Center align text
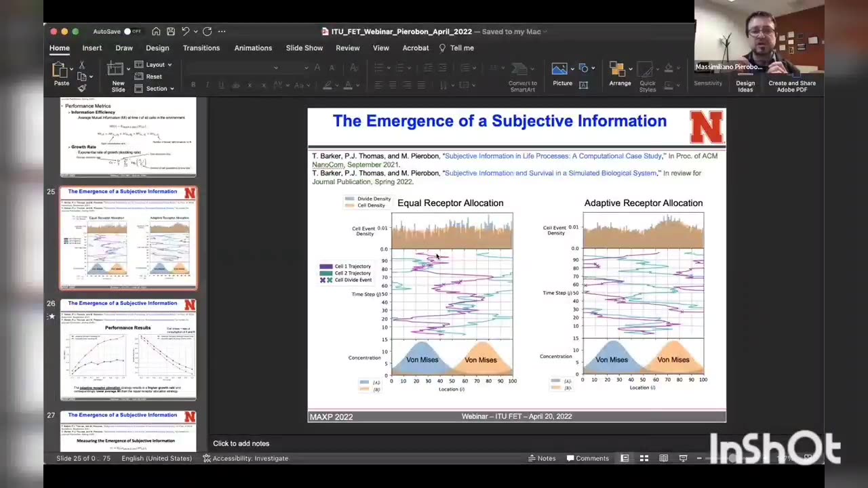This screenshot has width=868, height=488. click(393, 85)
